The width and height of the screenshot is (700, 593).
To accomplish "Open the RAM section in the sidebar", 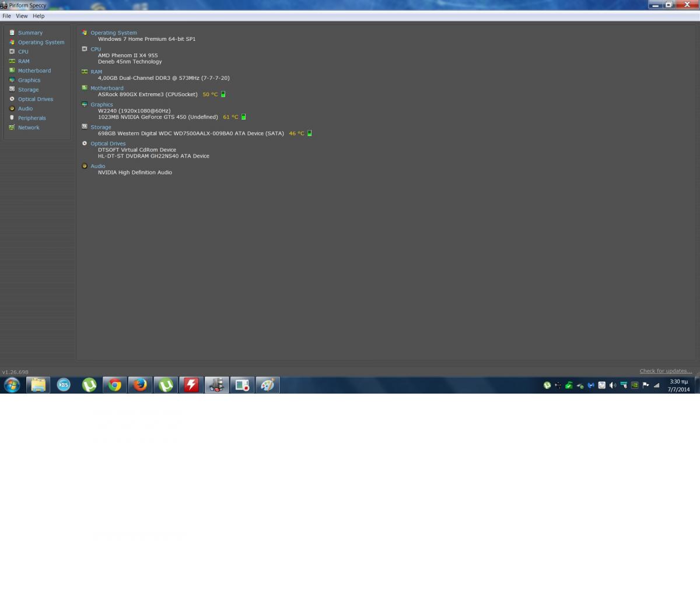I will [23, 61].
